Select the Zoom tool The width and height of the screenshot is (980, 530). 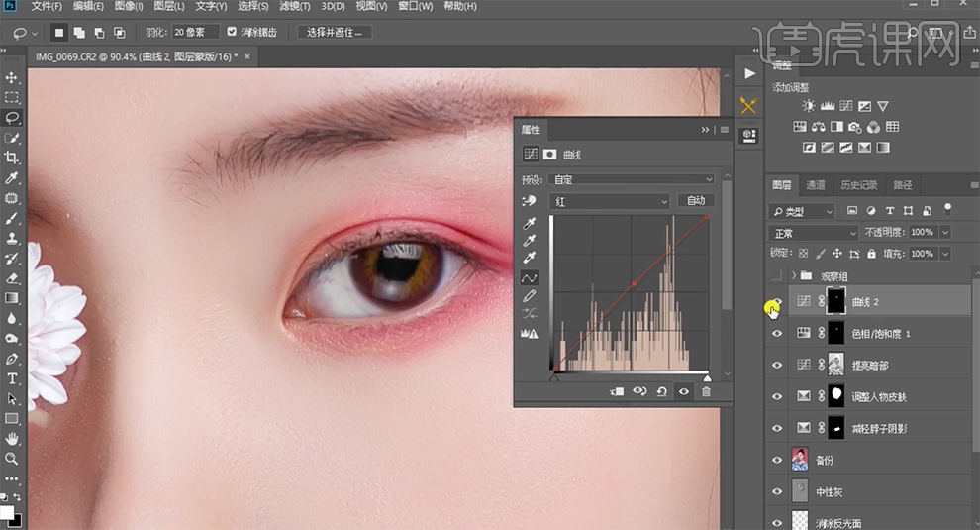11,458
